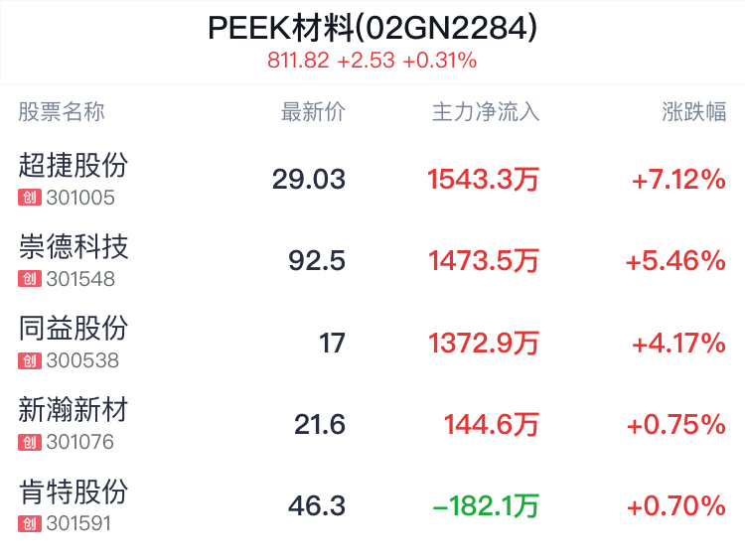Open stock 超捷股份

click(x=74, y=165)
